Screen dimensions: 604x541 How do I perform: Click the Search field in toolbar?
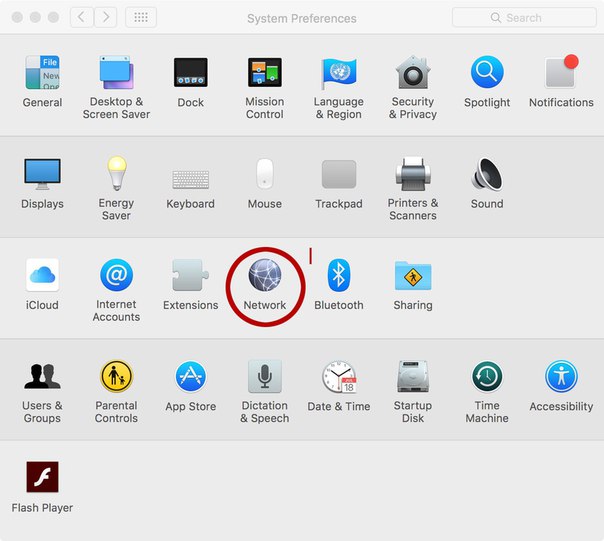coord(524,17)
